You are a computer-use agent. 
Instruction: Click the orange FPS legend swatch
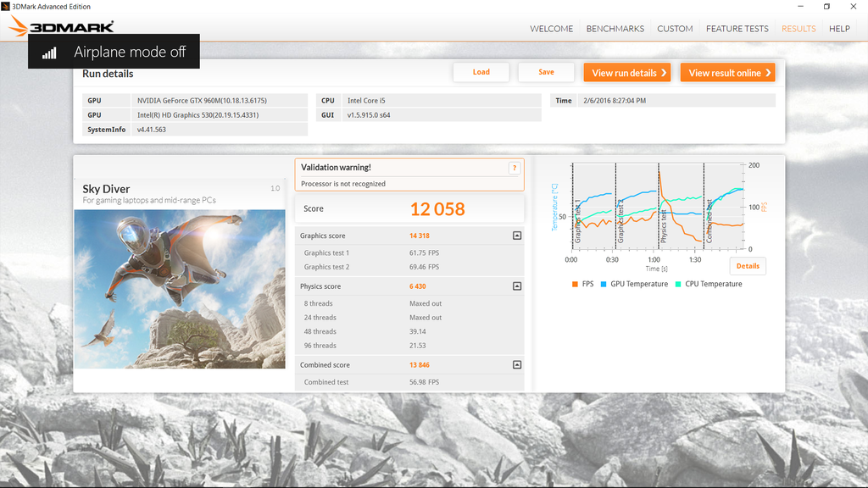tap(575, 285)
